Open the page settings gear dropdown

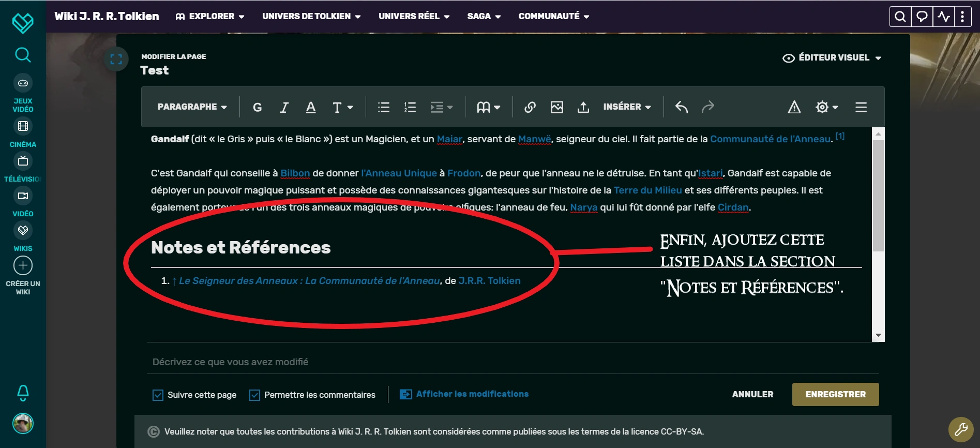(x=826, y=107)
